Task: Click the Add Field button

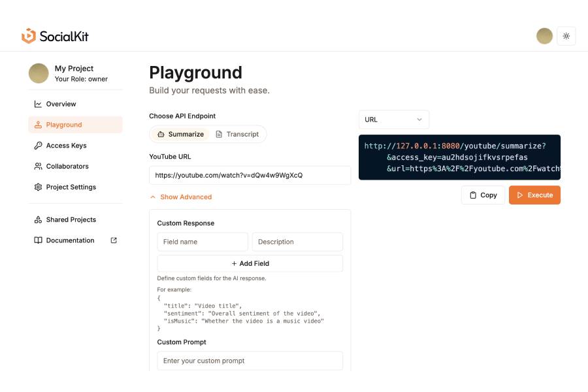Action: tap(250, 263)
